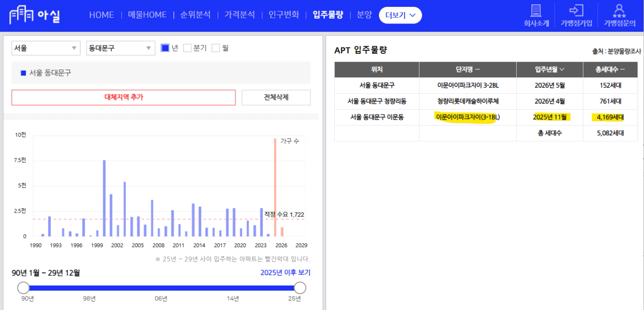Click 전체삭제 button
The width and height of the screenshot is (644, 310).
pyautogui.click(x=276, y=97)
